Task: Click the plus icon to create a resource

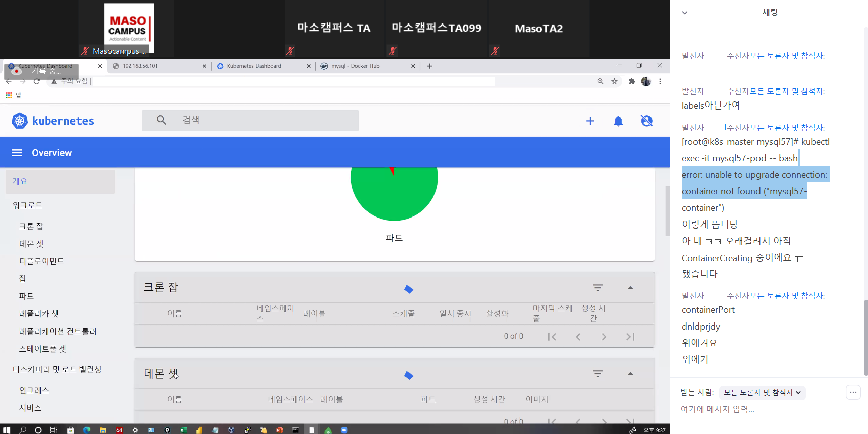Action: pyautogui.click(x=590, y=121)
